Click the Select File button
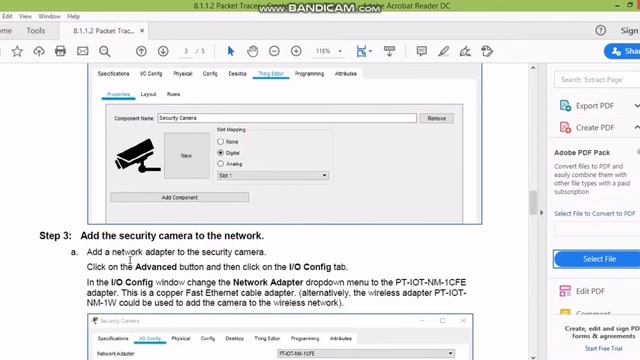Viewport: 640px width, 360px height. pyautogui.click(x=598, y=259)
